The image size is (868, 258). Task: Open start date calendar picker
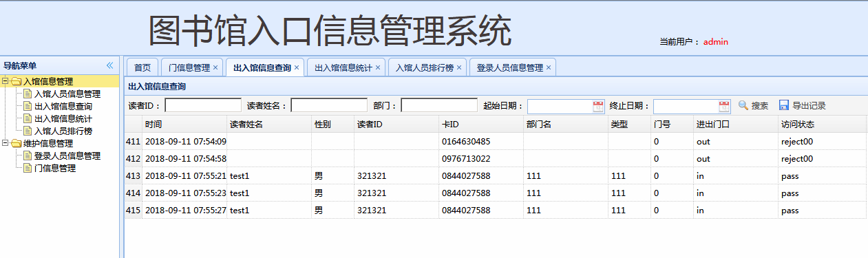[598, 106]
